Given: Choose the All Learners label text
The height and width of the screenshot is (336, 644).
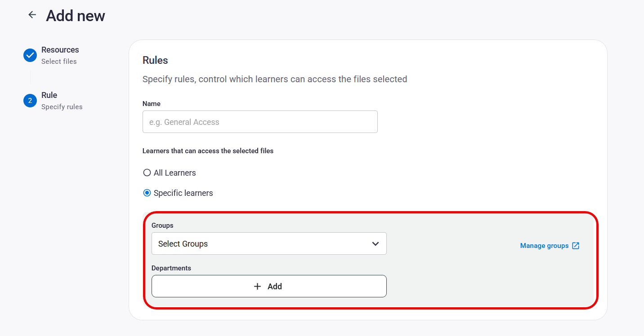Looking at the screenshot, I should [x=175, y=173].
